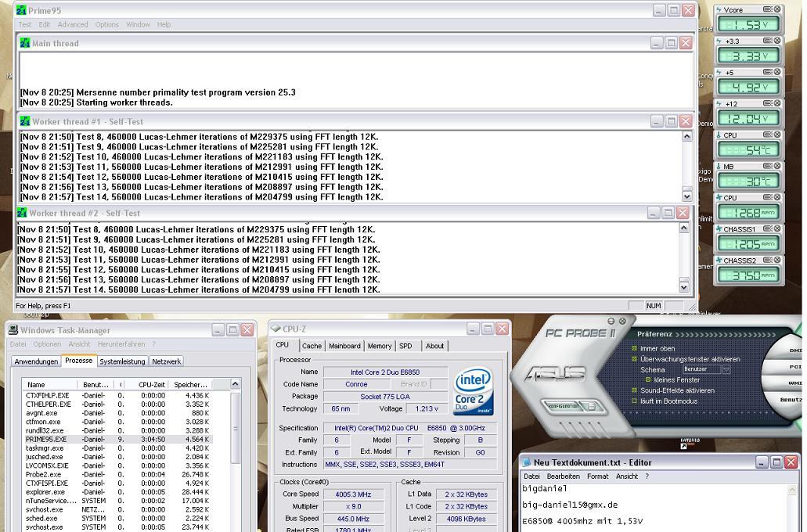This screenshot has width=807, height=532.
Task: Open the Options menu in Prime95
Action: [106, 24]
